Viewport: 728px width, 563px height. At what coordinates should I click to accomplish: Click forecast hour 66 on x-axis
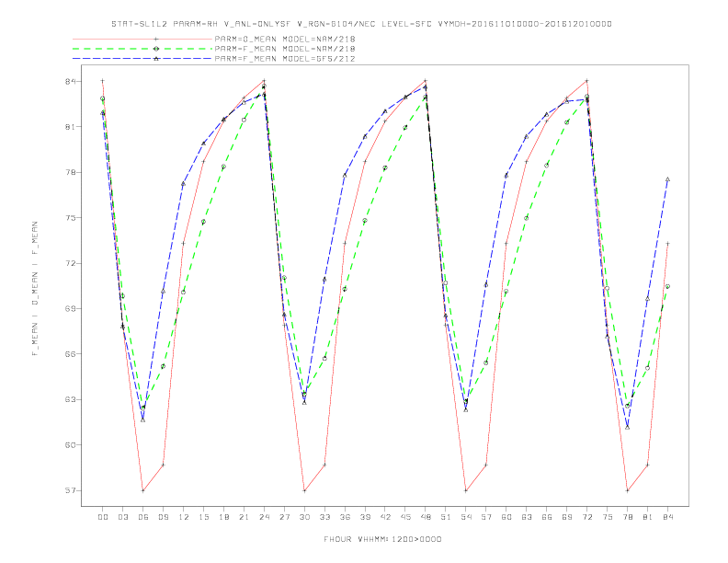547,517
